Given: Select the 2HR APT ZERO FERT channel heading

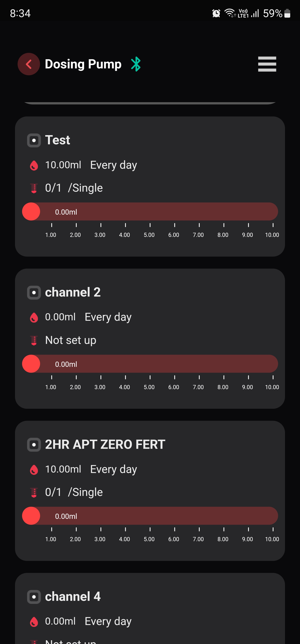Looking at the screenshot, I should 105,444.
